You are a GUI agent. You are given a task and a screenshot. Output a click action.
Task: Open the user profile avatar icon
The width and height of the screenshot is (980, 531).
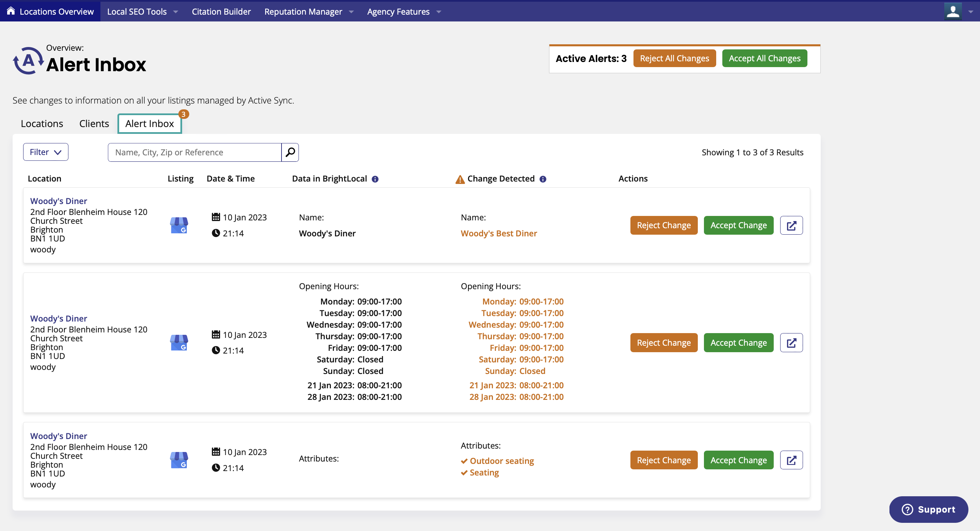tap(953, 12)
